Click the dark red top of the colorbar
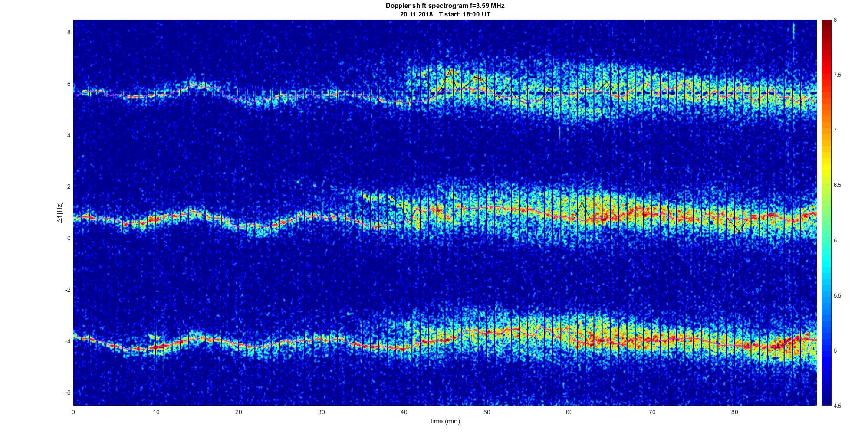 click(826, 24)
